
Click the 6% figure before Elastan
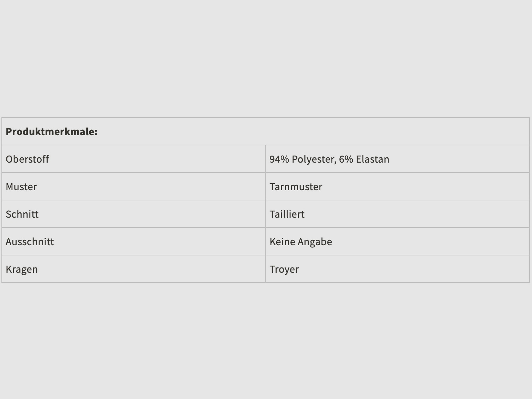(346, 159)
